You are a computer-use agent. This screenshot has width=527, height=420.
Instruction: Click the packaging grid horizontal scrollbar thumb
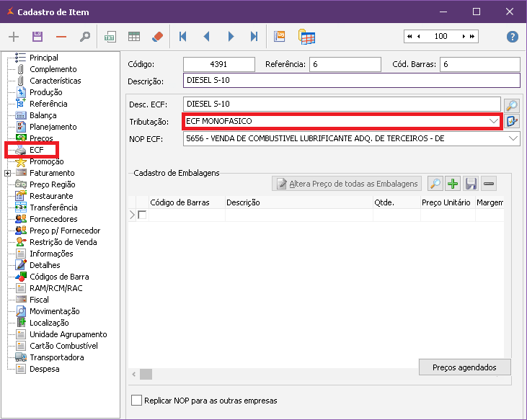click(146, 374)
